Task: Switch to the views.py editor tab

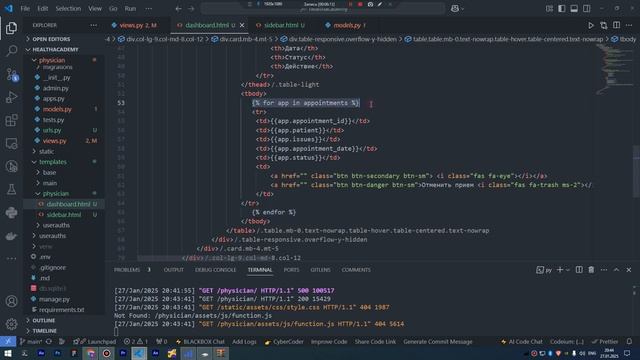Action: click(x=138, y=25)
